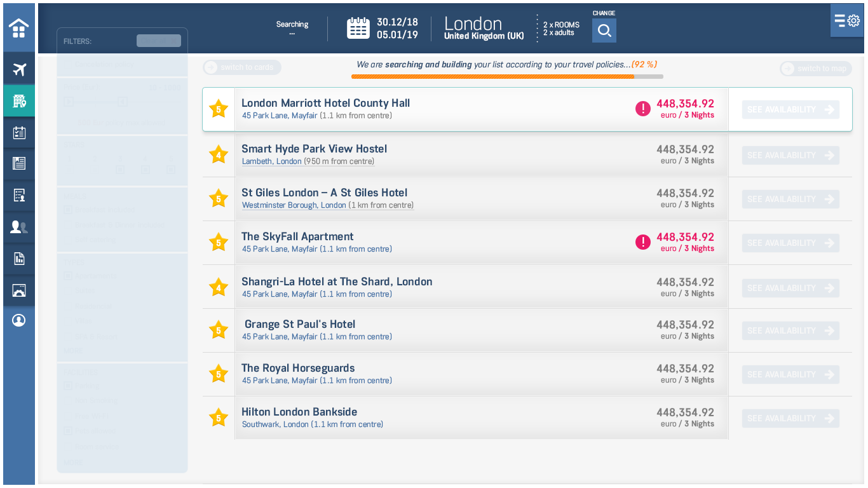Open the user profile sidebar icon

(x=19, y=320)
